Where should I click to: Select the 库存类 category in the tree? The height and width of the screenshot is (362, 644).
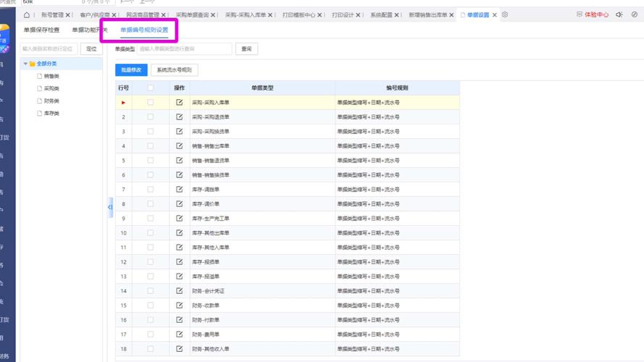51,113
